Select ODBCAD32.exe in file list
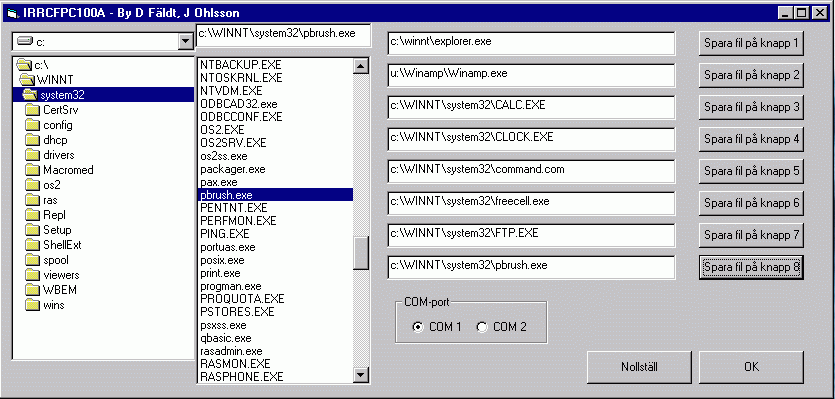 coord(275,103)
